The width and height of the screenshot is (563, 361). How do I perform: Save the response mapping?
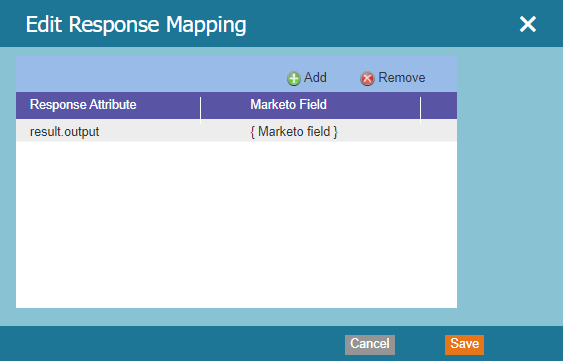464,344
